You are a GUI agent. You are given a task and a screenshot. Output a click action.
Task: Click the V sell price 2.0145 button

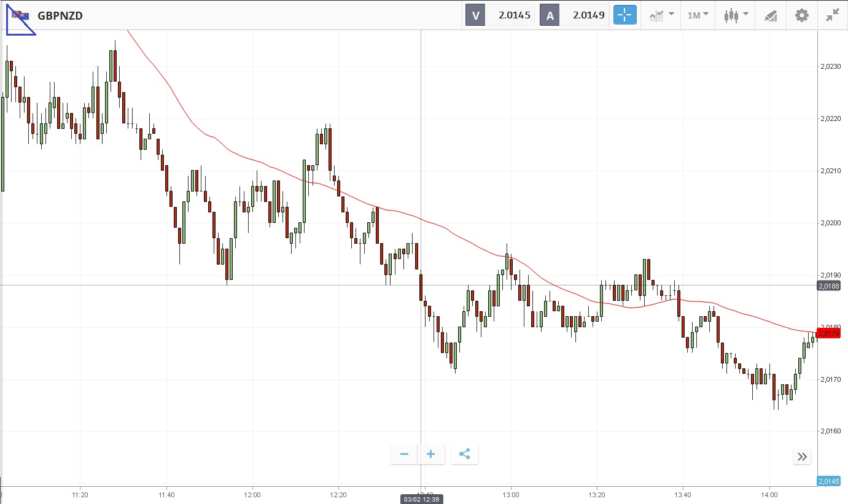(500, 15)
